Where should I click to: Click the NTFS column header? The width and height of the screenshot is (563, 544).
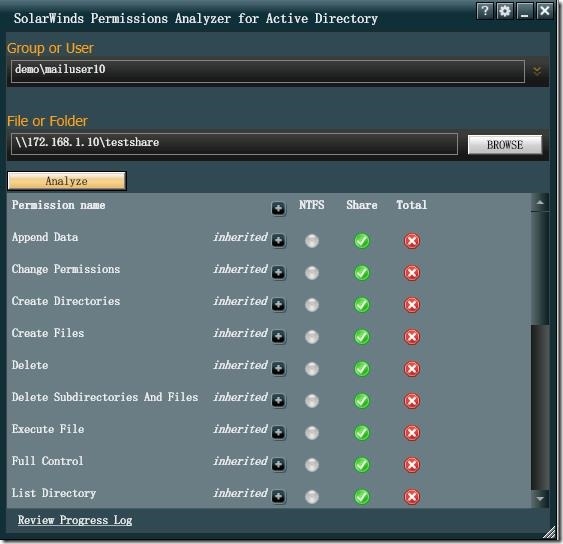pyautogui.click(x=312, y=205)
